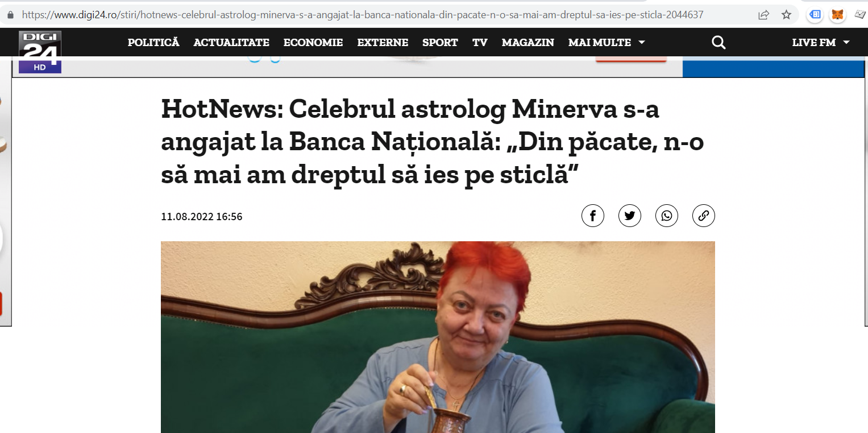
Task: View site info via padlock icon
Action: click(x=10, y=15)
